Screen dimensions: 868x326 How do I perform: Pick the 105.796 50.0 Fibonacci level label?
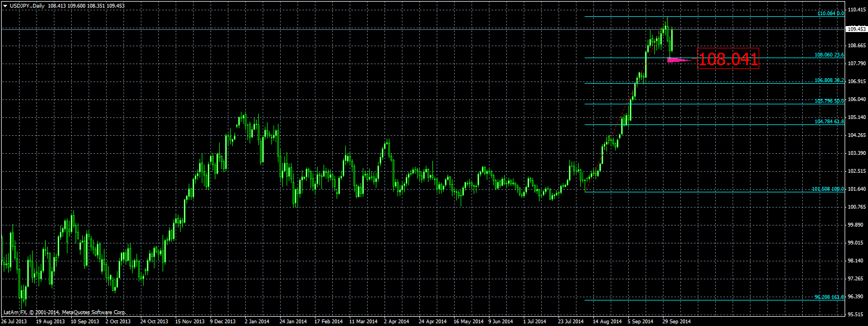pyautogui.click(x=829, y=101)
